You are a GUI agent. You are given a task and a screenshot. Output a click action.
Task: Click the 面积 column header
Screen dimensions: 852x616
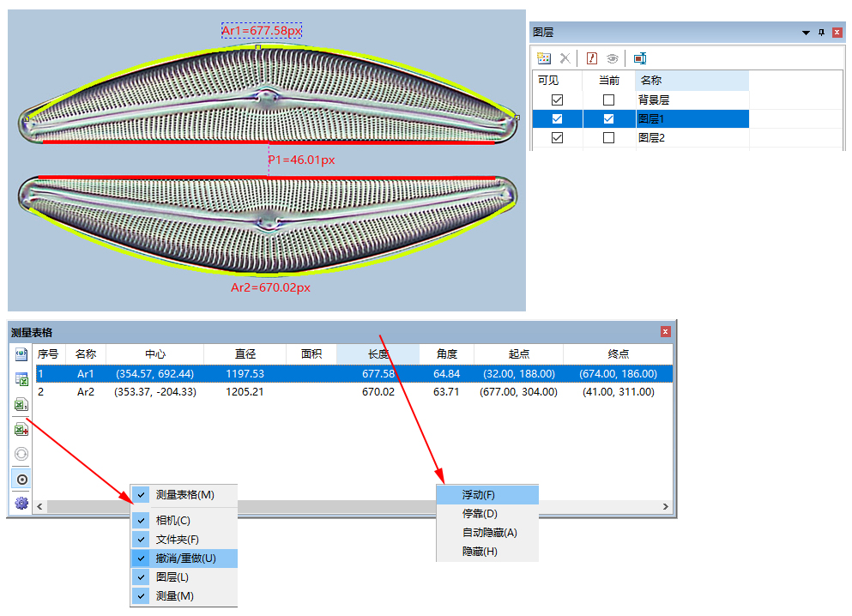(311, 354)
